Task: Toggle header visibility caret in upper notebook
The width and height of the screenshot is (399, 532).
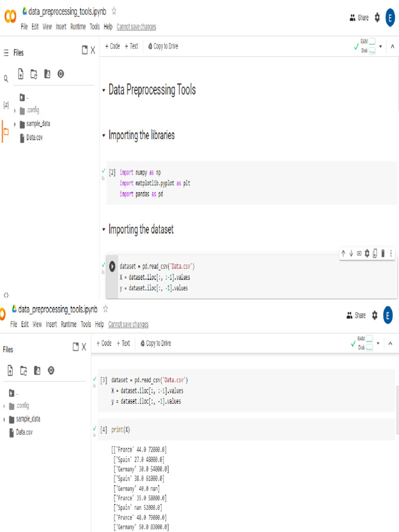Action: pyautogui.click(x=392, y=46)
